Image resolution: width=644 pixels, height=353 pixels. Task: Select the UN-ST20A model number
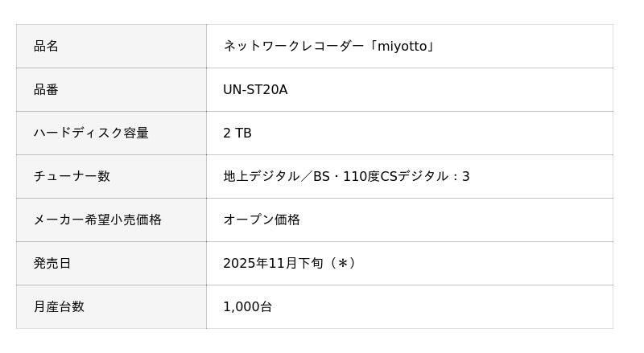point(255,90)
